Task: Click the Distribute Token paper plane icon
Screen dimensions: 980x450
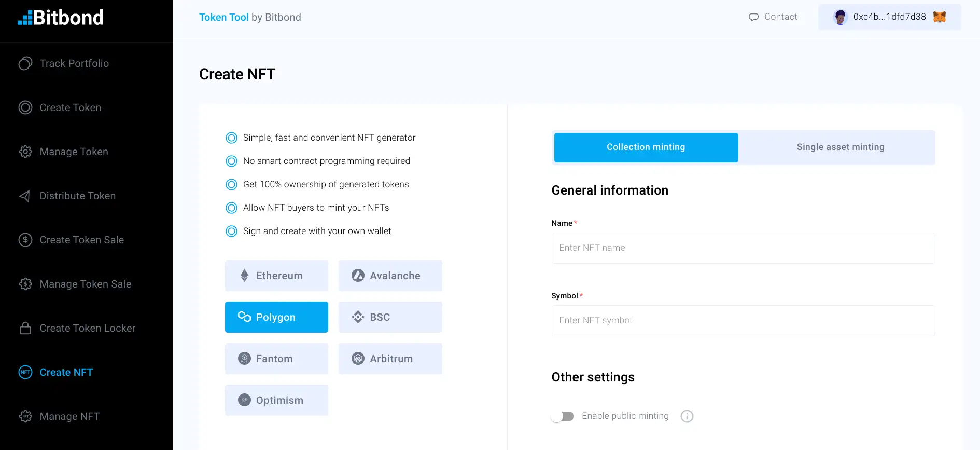Action: click(x=25, y=196)
